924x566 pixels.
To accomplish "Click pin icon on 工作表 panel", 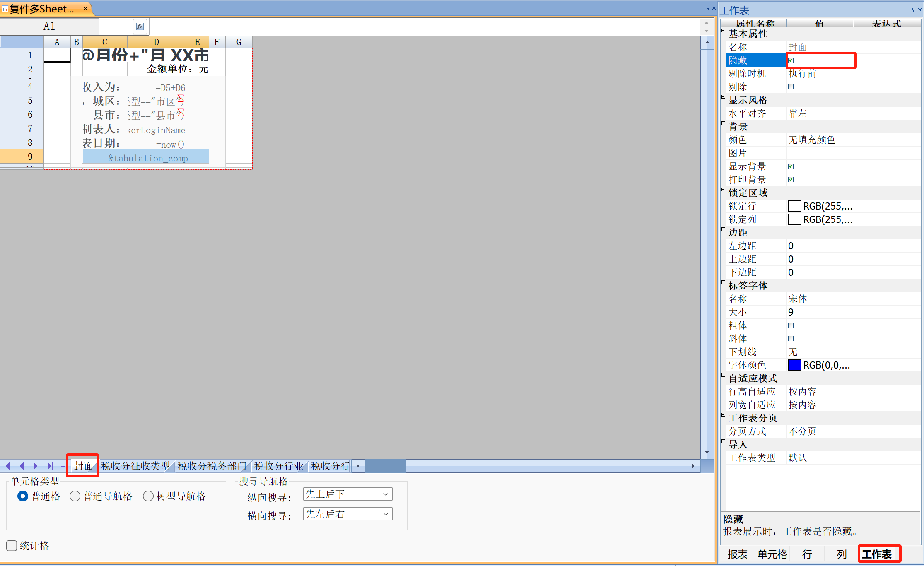I will [913, 9].
